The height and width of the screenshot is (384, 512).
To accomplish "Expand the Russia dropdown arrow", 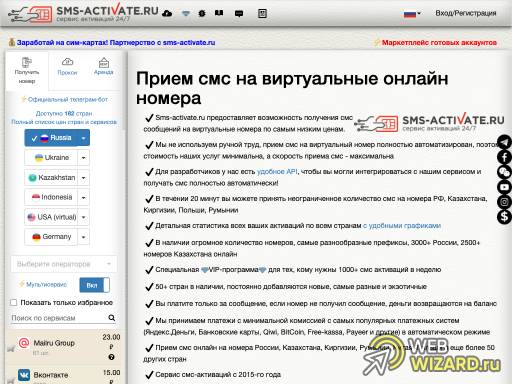I will (x=83, y=138).
